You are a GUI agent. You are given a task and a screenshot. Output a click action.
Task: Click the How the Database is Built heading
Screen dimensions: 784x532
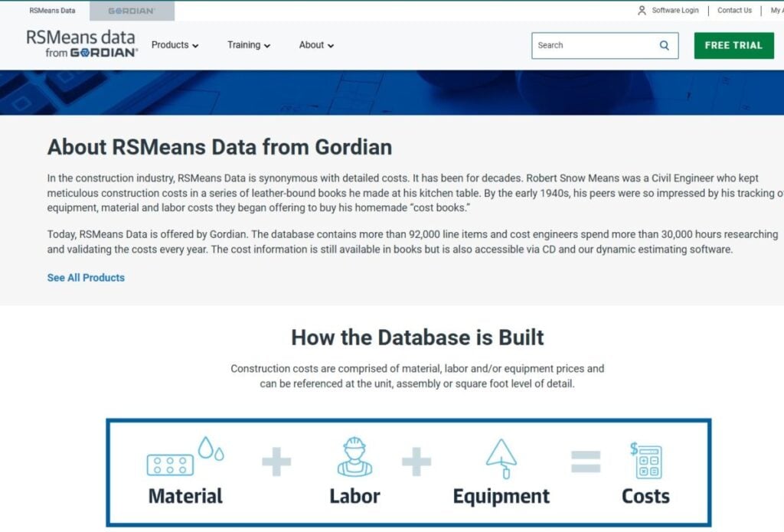pyautogui.click(x=417, y=338)
